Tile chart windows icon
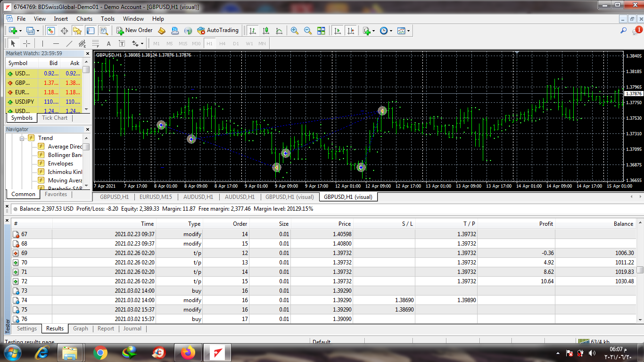 point(321,31)
